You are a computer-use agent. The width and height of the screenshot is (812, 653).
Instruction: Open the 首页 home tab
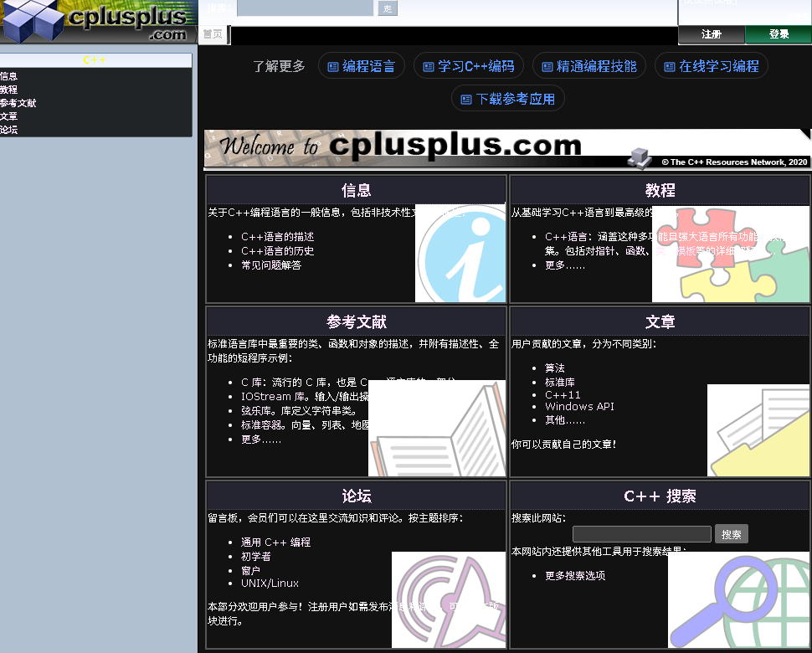[x=213, y=34]
